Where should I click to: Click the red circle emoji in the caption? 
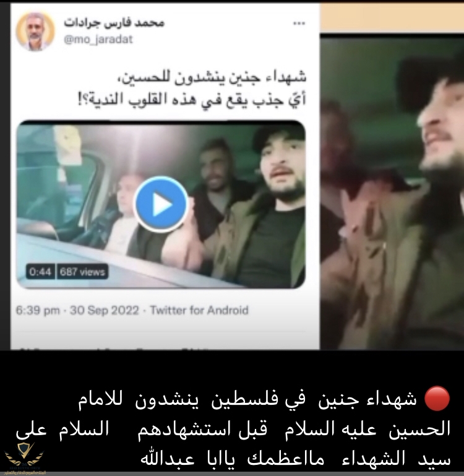coord(437,399)
